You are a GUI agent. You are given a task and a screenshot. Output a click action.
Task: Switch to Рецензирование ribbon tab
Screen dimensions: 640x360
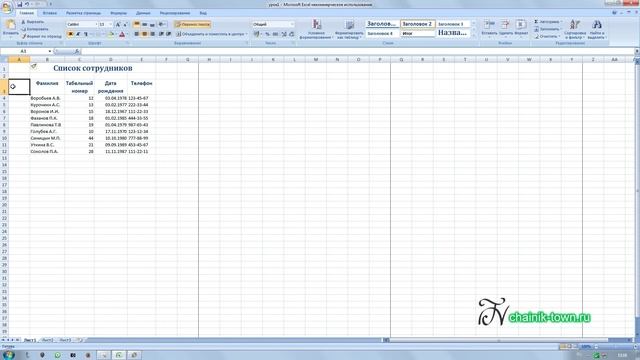[175, 13]
